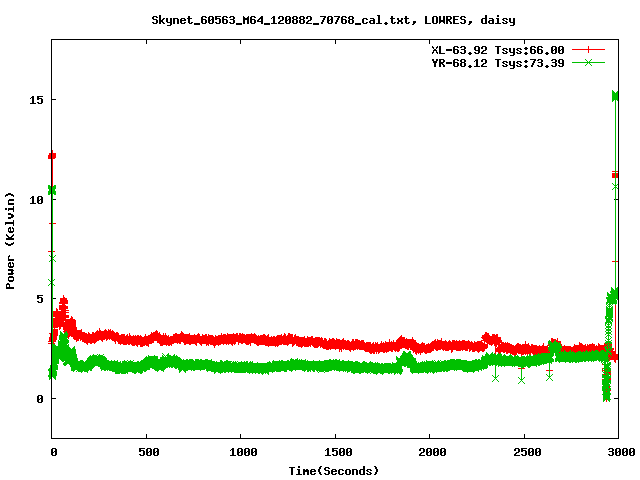Click the red XL legend line sample
Image resolution: width=640 pixels, height=480 pixels.
pos(589,49)
